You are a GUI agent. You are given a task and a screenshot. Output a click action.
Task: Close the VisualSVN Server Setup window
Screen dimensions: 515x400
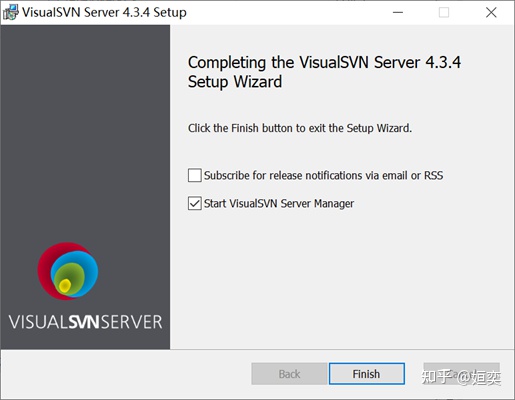(x=491, y=12)
